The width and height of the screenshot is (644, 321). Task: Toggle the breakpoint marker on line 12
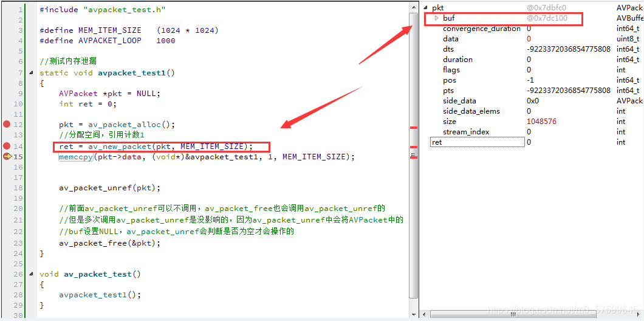(6, 124)
